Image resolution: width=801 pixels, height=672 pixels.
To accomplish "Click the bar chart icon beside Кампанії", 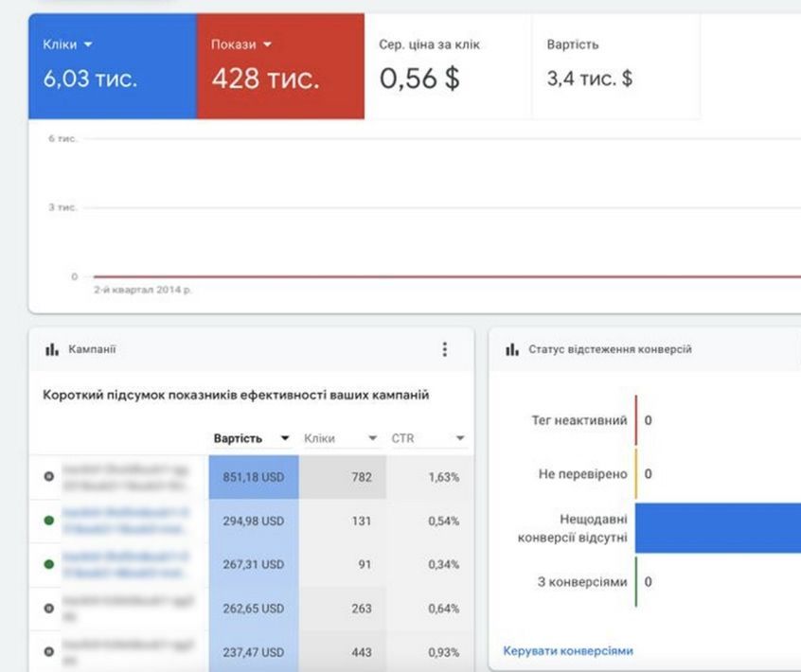I will pyautogui.click(x=52, y=349).
